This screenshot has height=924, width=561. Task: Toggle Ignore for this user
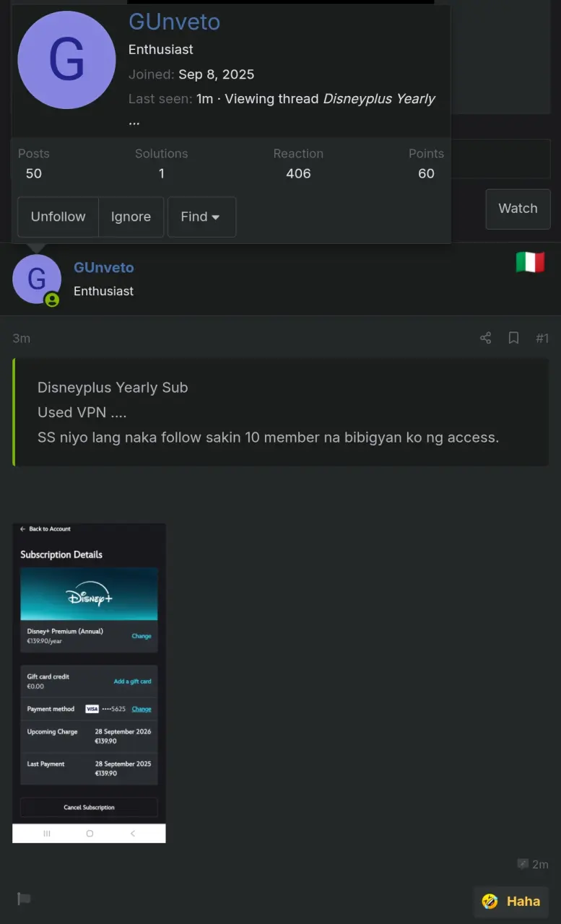click(131, 217)
